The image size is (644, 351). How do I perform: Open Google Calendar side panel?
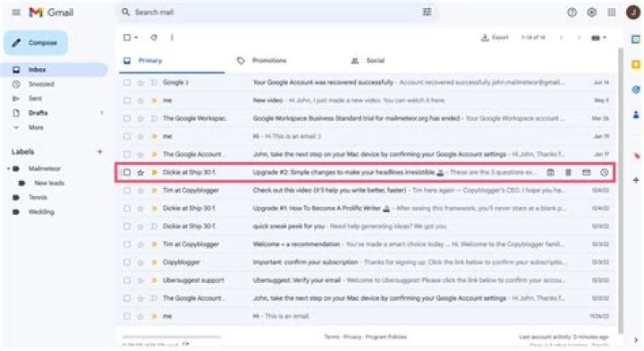[x=636, y=39]
